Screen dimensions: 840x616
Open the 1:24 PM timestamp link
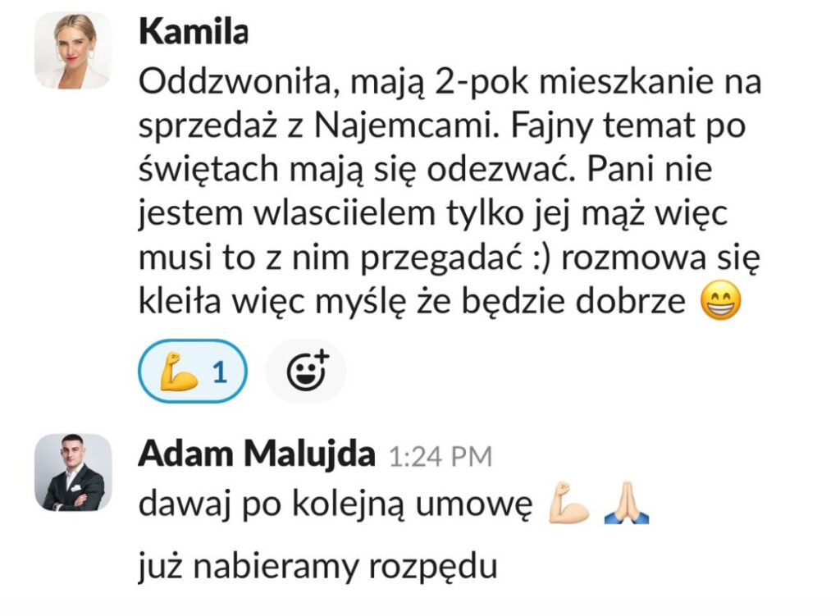tap(441, 457)
